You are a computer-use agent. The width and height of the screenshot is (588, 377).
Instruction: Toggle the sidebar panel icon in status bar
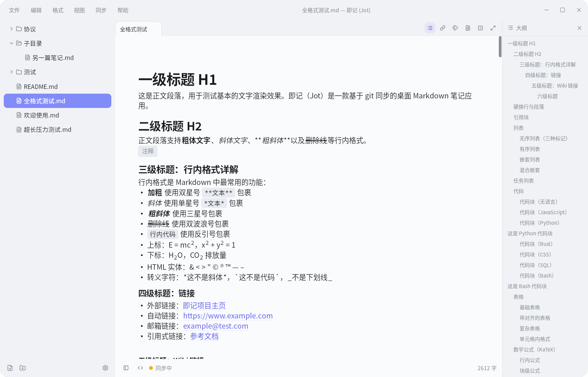[126, 368]
